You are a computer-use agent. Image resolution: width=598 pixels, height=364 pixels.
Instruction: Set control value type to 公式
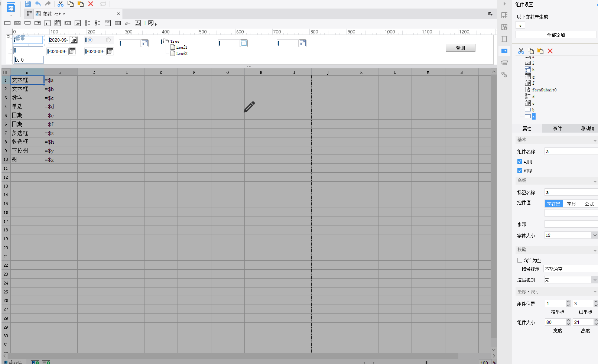pos(589,204)
